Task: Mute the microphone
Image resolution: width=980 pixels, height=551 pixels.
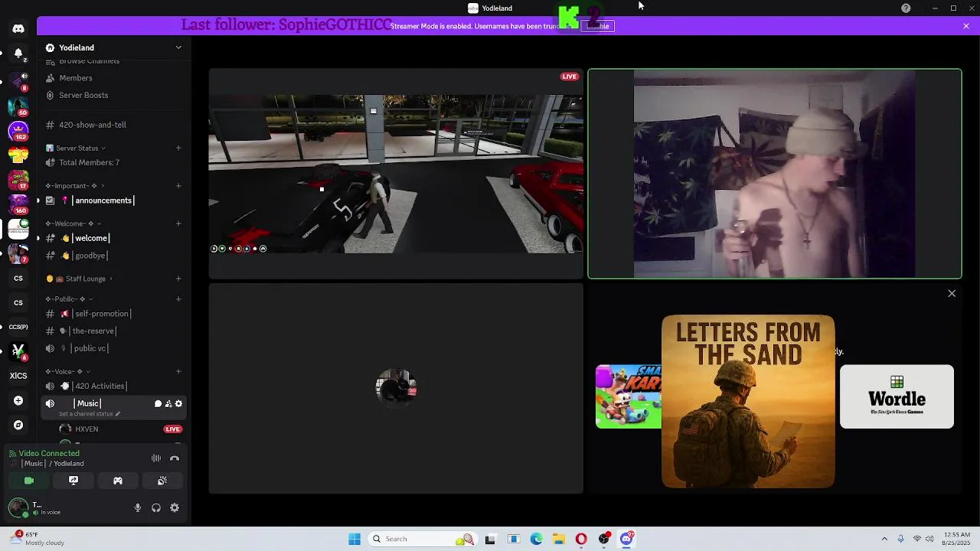Action: pyautogui.click(x=138, y=507)
